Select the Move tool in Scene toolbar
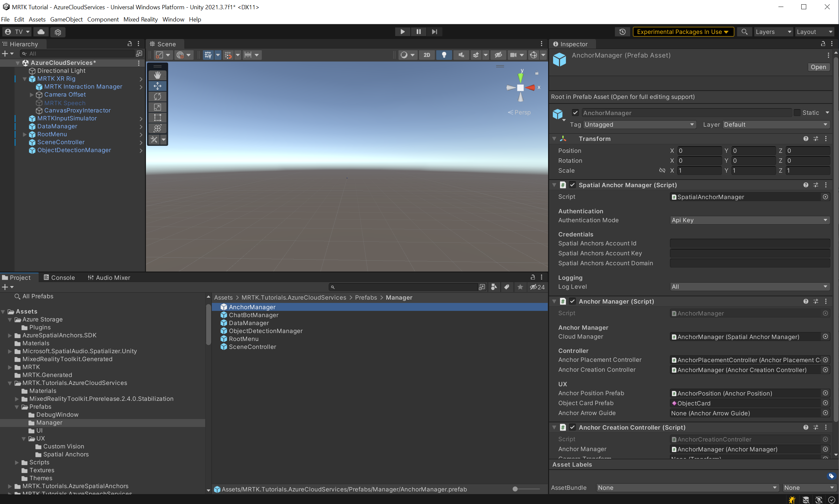The height and width of the screenshot is (504, 839). click(x=157, y=86)
